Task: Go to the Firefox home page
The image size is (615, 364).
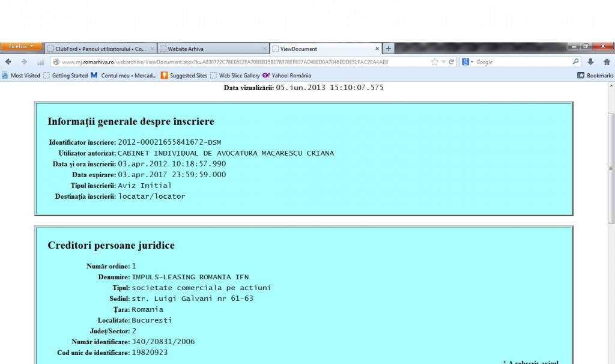Action: [x=607, y=62]
